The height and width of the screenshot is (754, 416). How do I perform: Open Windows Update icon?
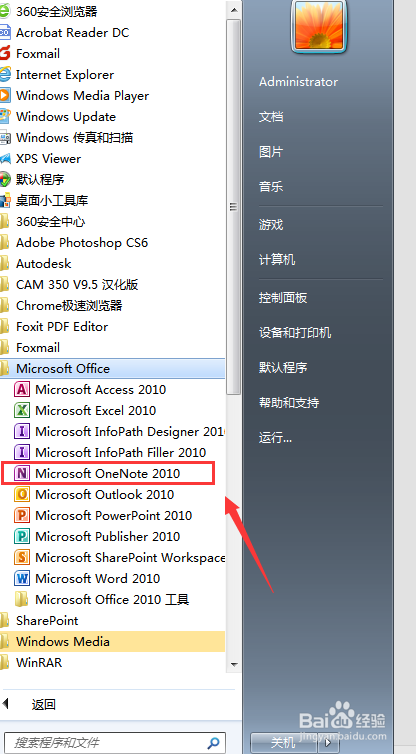(x=4, y=116)
